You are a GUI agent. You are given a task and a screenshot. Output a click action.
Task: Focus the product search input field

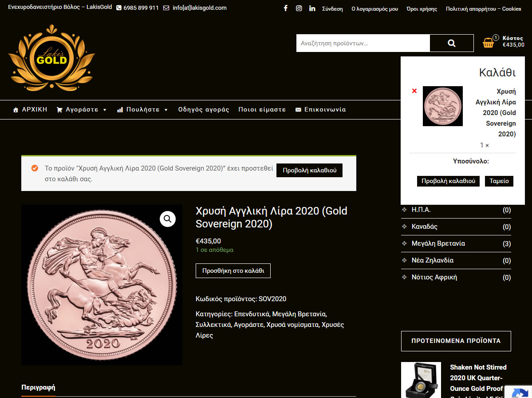(363, 43)
